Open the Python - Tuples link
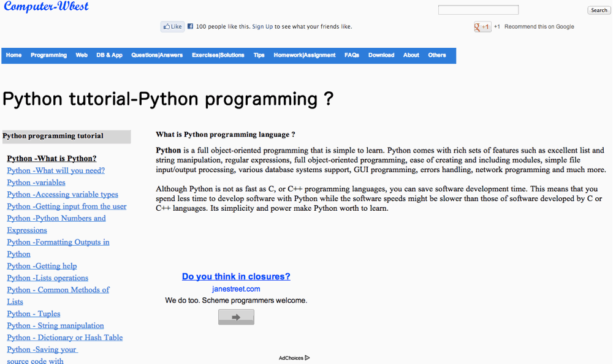The height and width of the screenshot is (364, 613). (34, 314)
